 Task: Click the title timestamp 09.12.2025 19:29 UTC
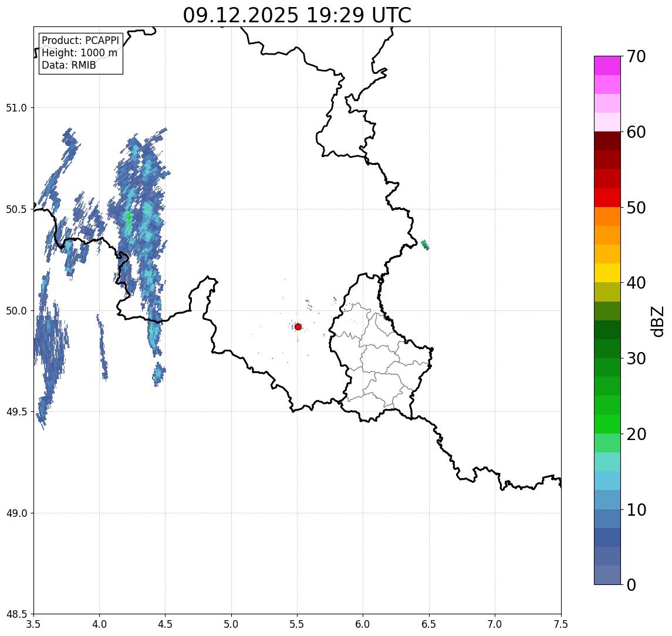[297, 15]
